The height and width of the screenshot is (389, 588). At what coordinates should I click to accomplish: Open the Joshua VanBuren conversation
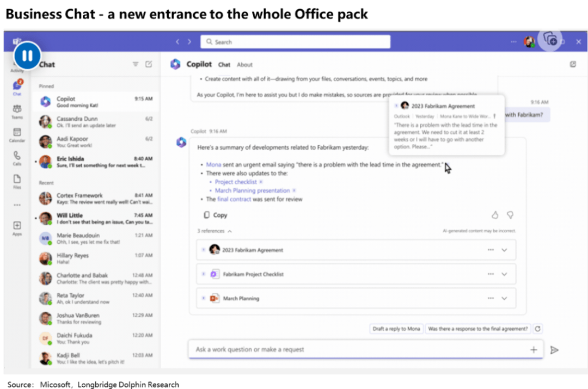(96, 318)
